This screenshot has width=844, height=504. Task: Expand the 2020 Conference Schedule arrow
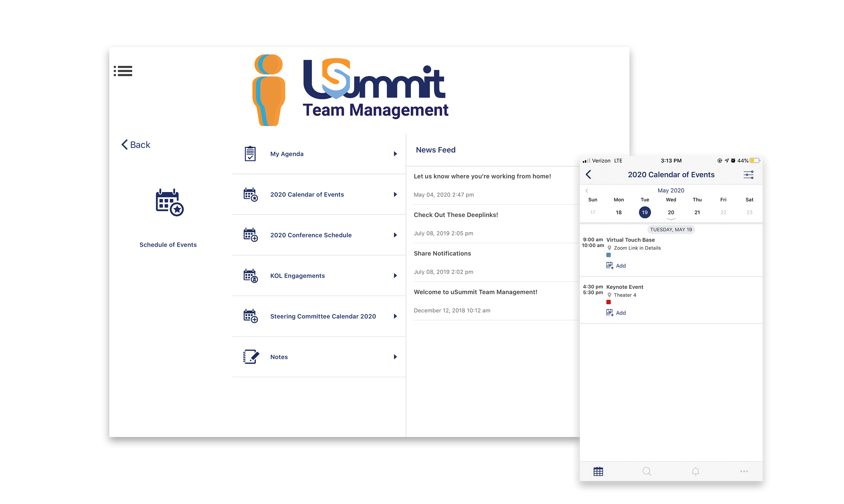point(395,235)
